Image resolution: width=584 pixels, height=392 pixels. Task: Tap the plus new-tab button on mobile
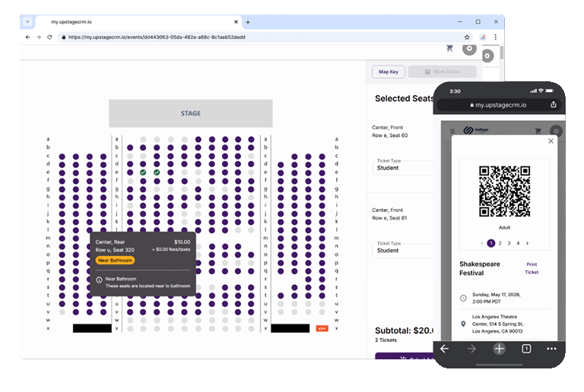[499, 349]
